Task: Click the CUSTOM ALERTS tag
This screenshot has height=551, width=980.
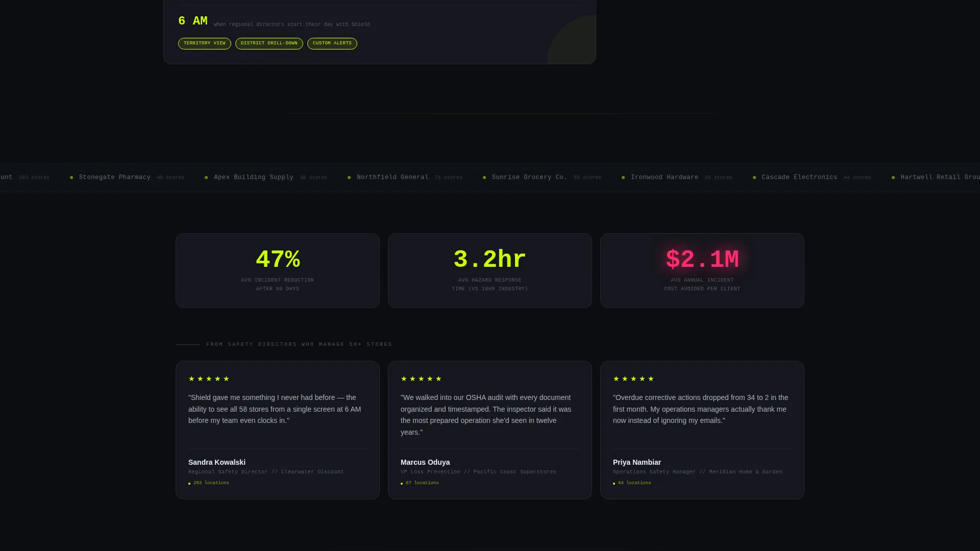Action: pos(332,43)
